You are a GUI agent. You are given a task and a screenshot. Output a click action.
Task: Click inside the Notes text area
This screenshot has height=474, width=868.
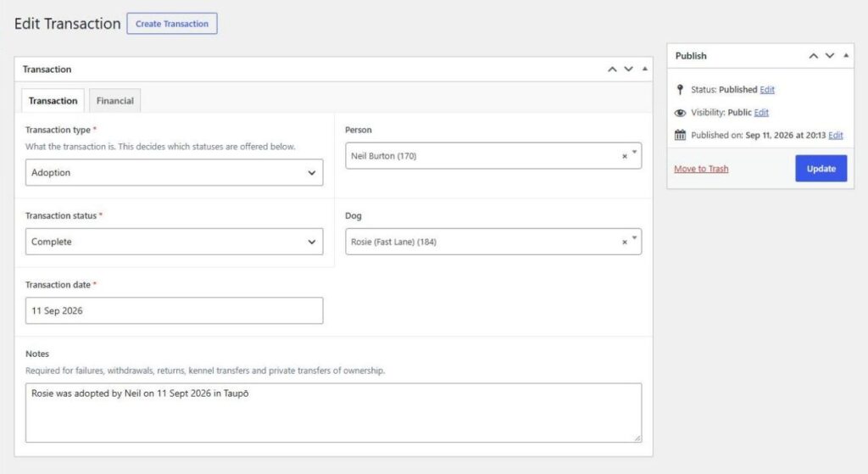click(x=333, y=413)
